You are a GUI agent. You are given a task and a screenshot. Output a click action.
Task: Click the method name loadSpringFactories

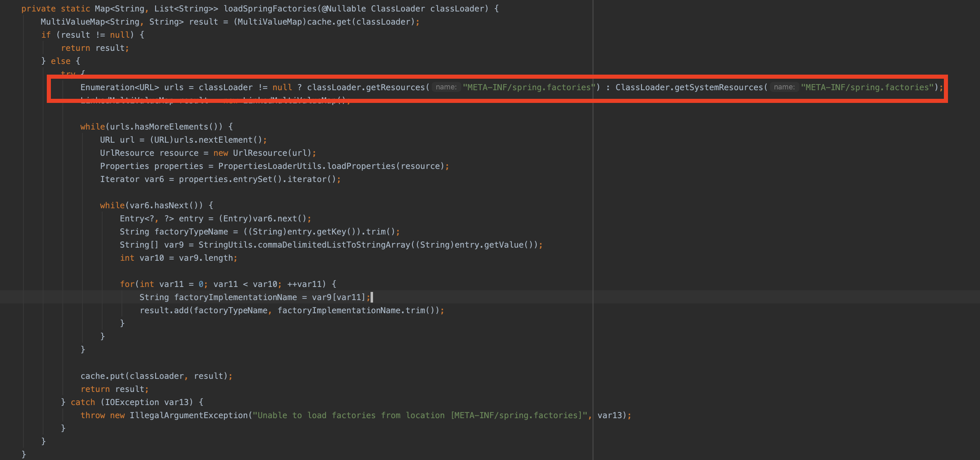point(270,9)
